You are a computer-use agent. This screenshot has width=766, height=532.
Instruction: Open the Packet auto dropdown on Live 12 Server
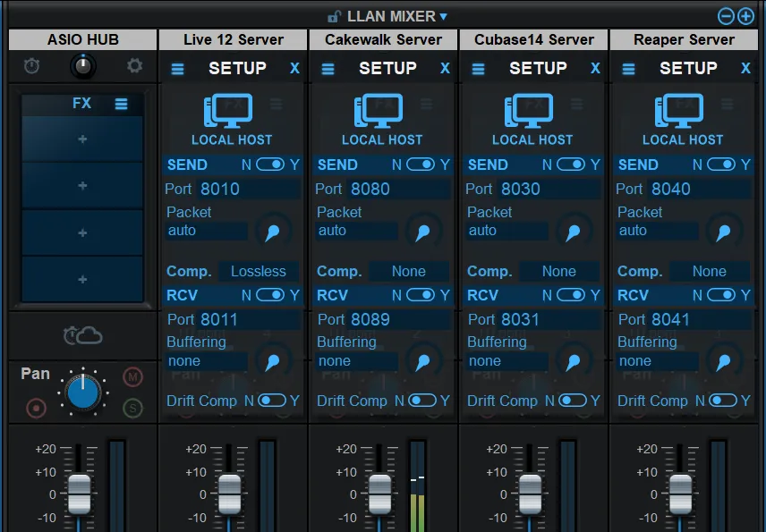[207, 231]
